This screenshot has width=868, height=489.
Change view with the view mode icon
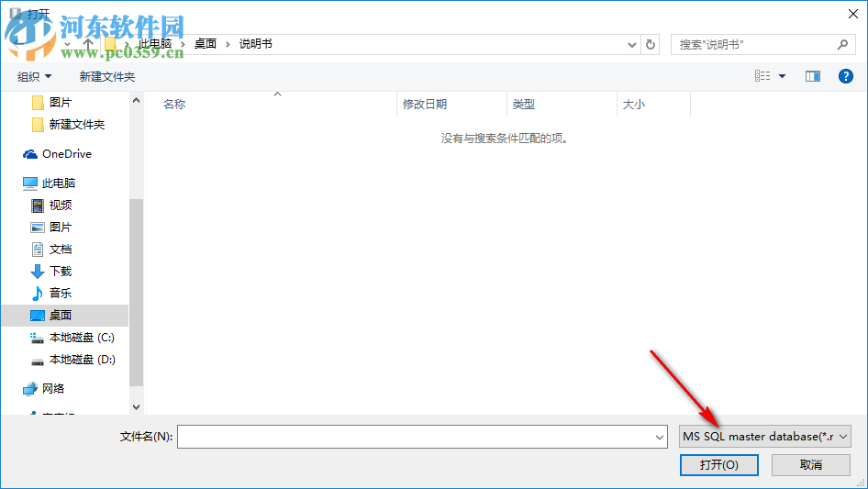coord(762,76)
